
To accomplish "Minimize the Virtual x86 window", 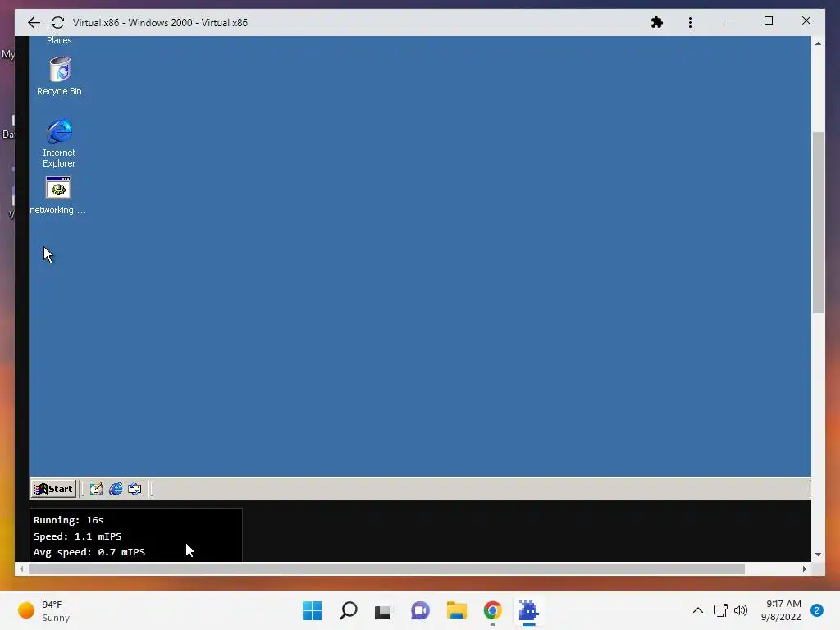I will (731, 21).
